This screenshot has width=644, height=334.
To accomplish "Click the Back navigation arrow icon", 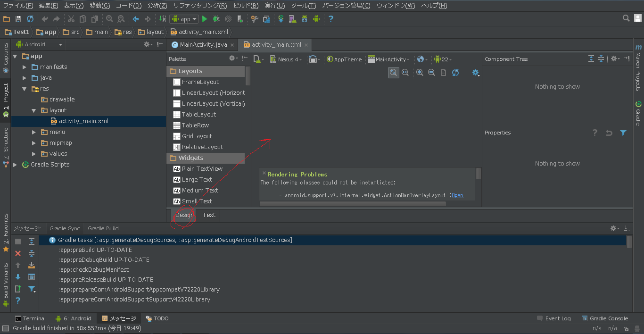I will 136,19.
